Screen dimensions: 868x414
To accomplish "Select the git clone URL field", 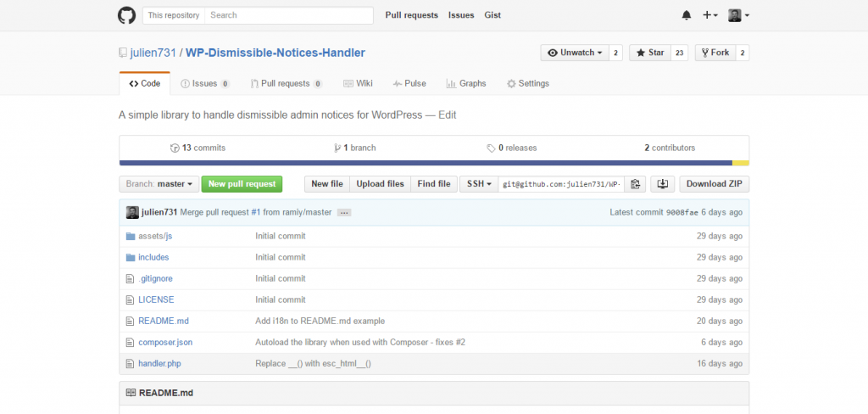I will coord(561,184).
